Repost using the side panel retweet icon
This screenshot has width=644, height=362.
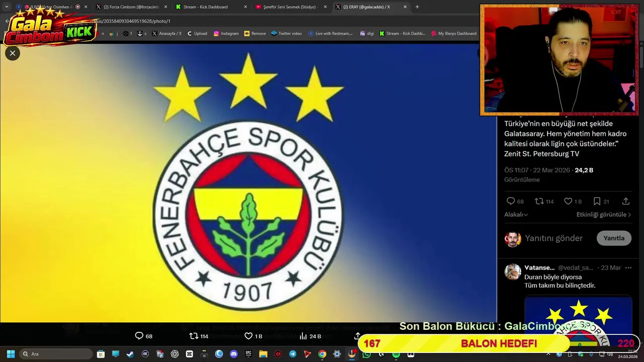coord(539,201)
